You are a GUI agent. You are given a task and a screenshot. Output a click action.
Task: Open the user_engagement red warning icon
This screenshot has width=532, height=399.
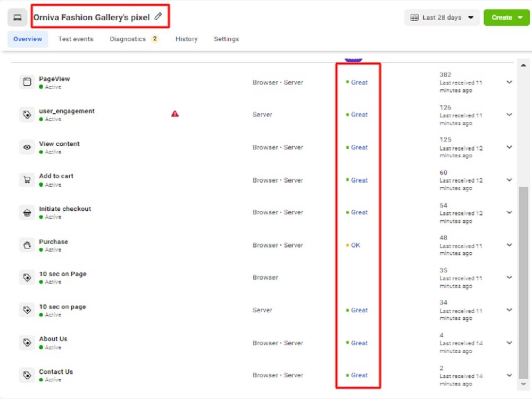pyautogui.click(x=174, y=114)
